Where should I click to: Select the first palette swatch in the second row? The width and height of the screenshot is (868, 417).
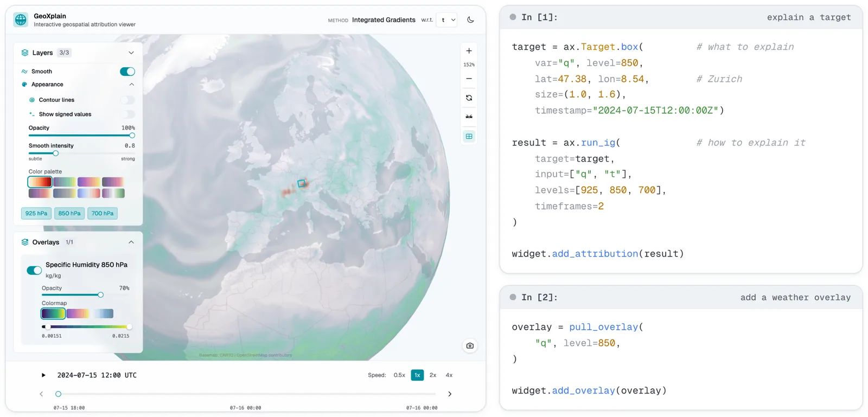coord(40,193)
